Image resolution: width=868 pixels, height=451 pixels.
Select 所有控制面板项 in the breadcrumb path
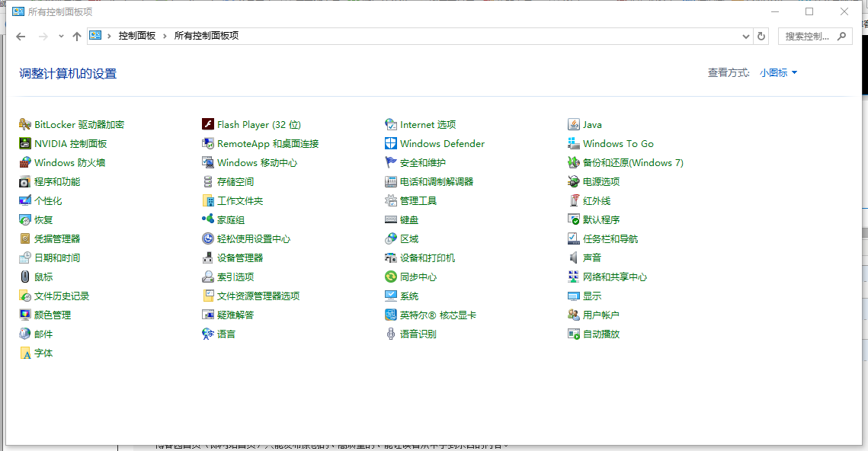[206, 36]
